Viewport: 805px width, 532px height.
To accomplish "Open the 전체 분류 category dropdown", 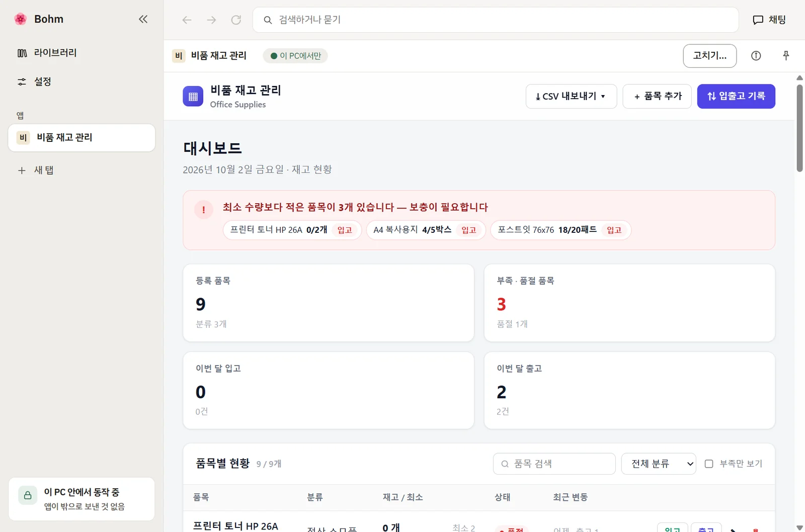I will [x=659, y=464].
